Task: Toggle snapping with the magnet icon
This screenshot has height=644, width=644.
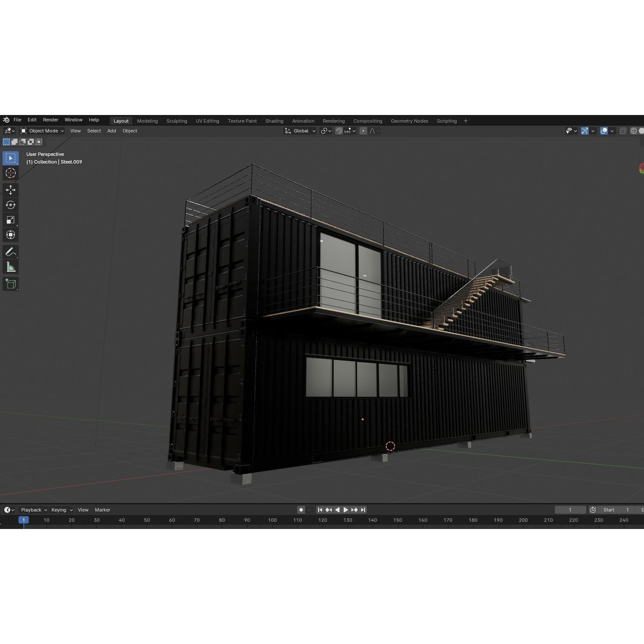Action: coord(339,131)
